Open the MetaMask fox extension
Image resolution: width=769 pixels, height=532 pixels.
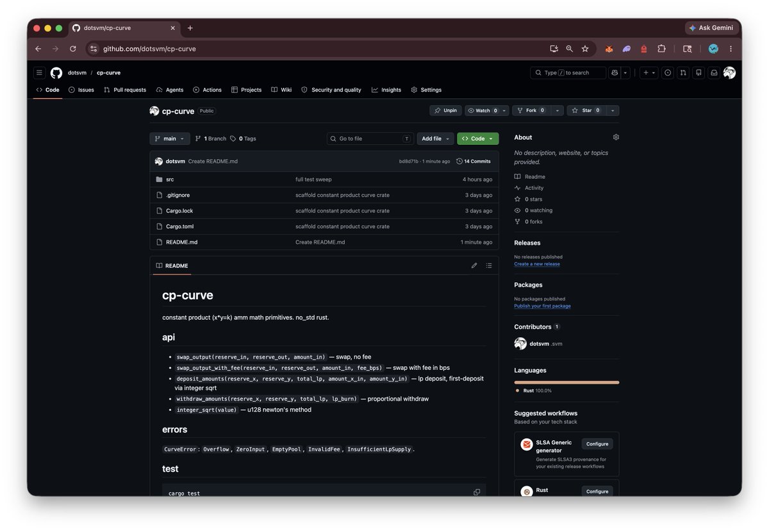point(609,49)
